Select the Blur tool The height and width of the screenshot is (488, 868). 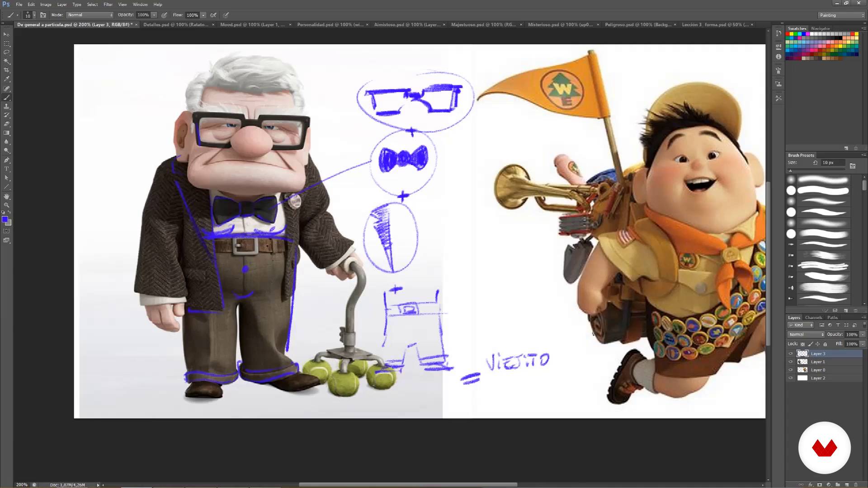(6, 142)
